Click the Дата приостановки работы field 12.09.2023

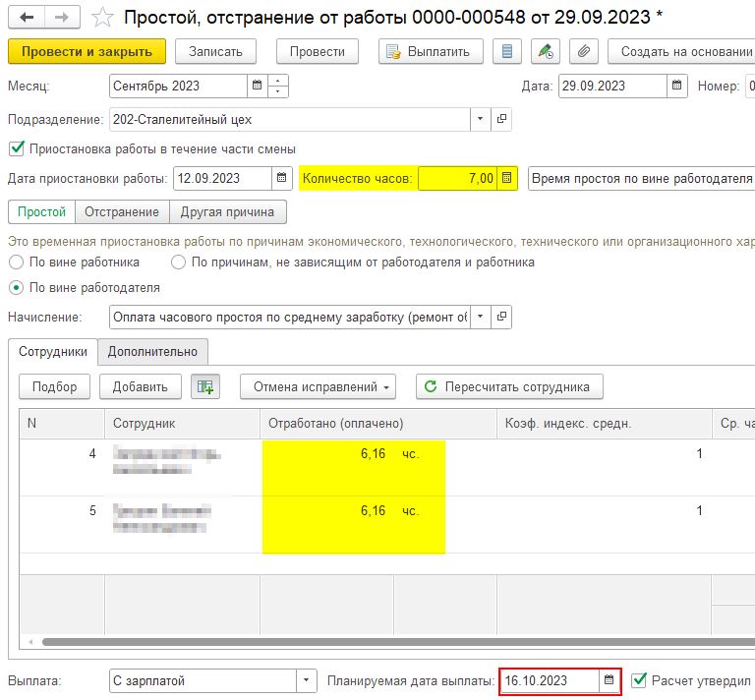point(222,178)
